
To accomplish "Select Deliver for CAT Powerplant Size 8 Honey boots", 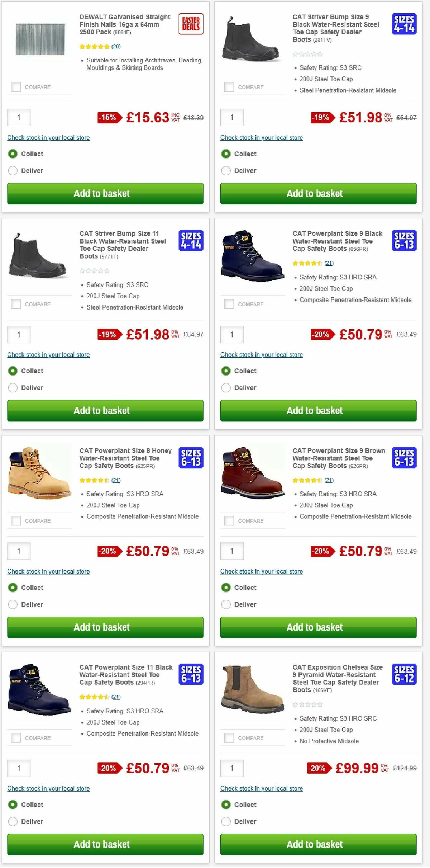I will [x=13, y=604].
